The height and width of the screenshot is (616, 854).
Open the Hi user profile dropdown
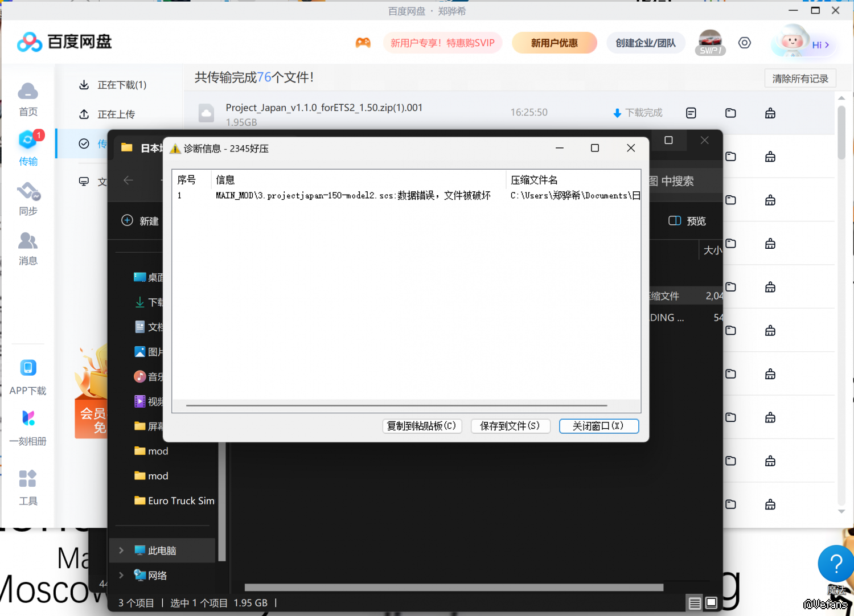(820, 45)
